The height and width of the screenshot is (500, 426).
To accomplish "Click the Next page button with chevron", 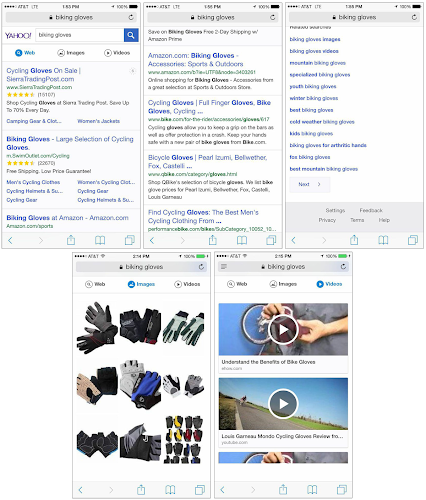I will pyautogui.click(x=310, y=184).
